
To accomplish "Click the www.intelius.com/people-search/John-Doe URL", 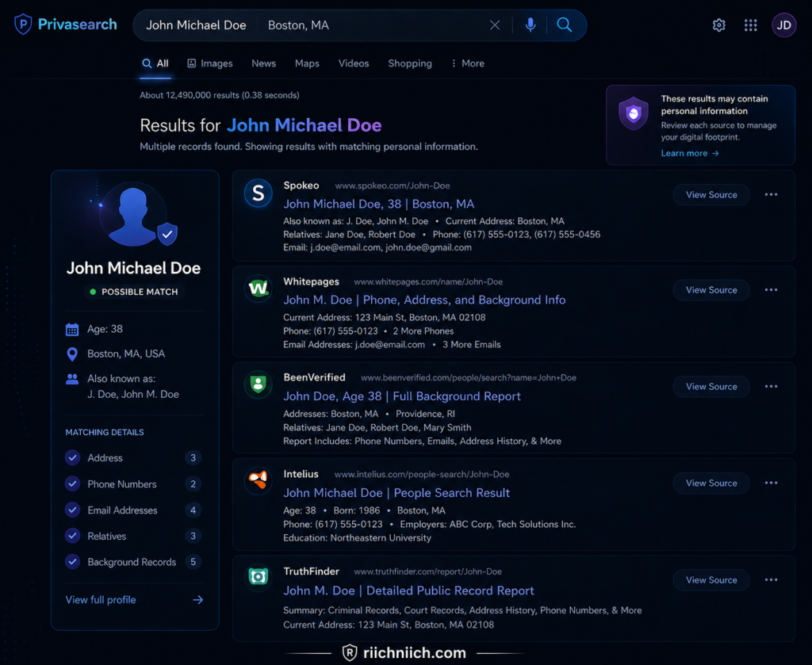I will 422,474.
